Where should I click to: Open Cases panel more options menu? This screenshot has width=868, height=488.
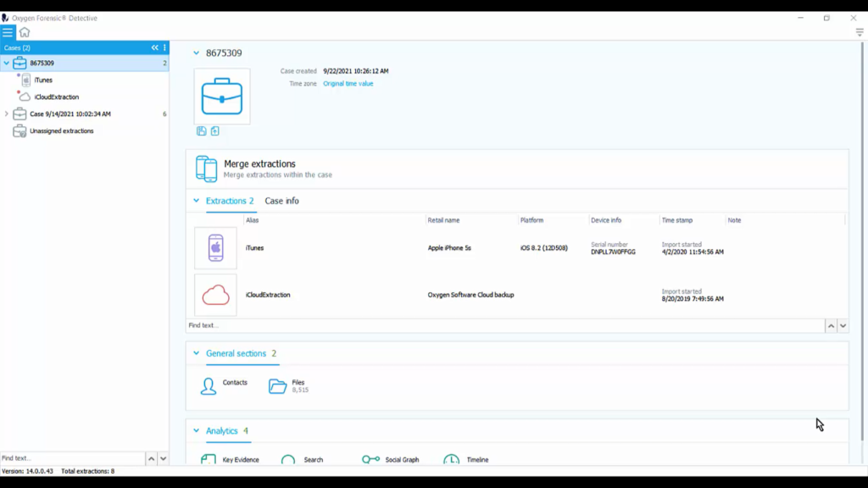tap(164, 47)
